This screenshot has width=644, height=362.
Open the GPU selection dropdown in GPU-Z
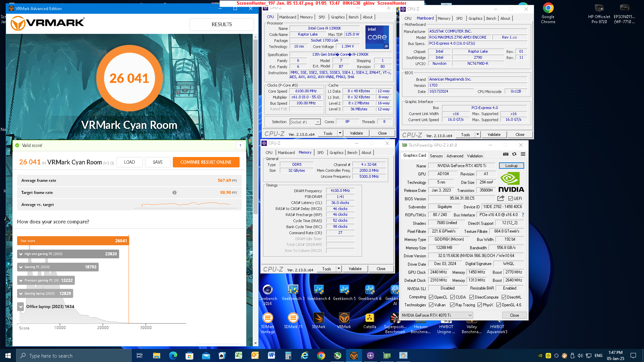437,315
